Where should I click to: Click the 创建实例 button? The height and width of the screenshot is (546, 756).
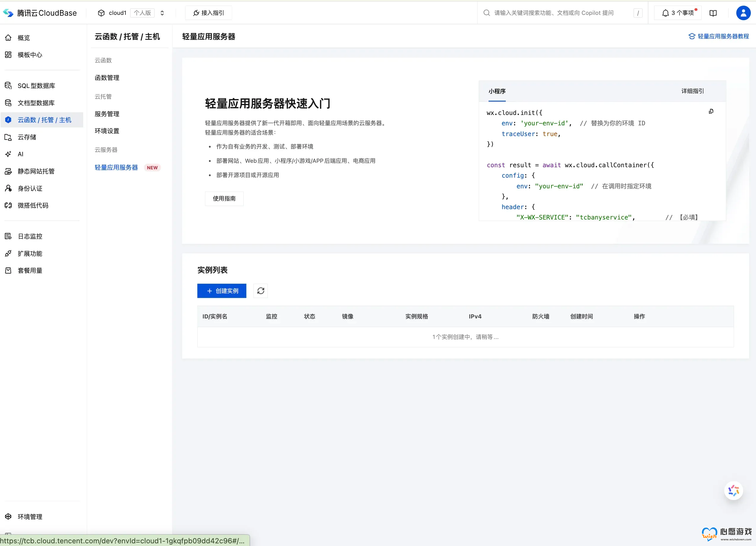click(x=222, y=291)
